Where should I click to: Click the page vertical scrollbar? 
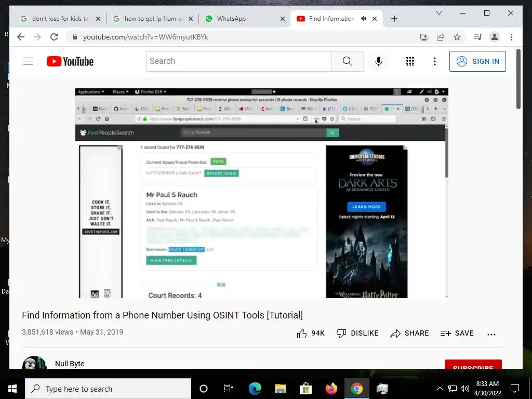tap(518, 79)
